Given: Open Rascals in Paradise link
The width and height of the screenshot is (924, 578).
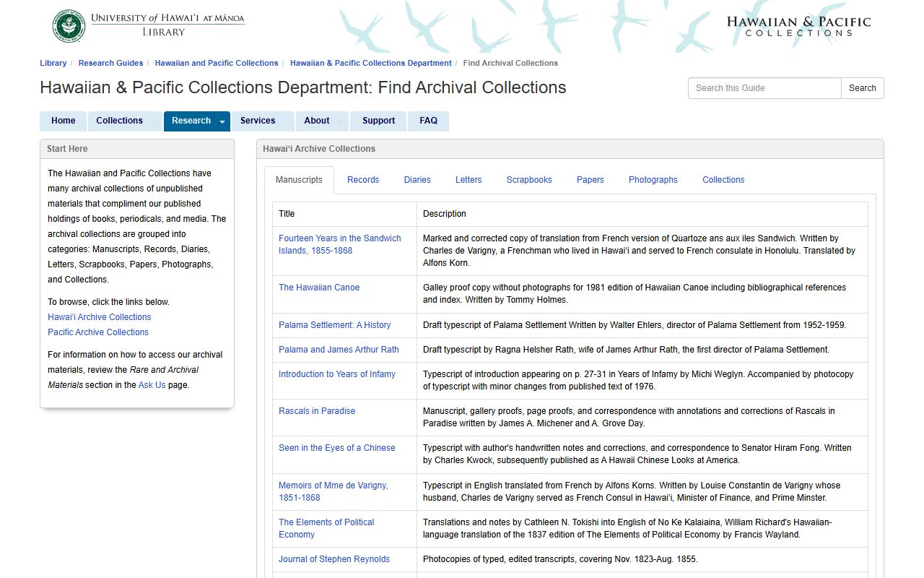Looking at the screenshot, I should [317, 411].
